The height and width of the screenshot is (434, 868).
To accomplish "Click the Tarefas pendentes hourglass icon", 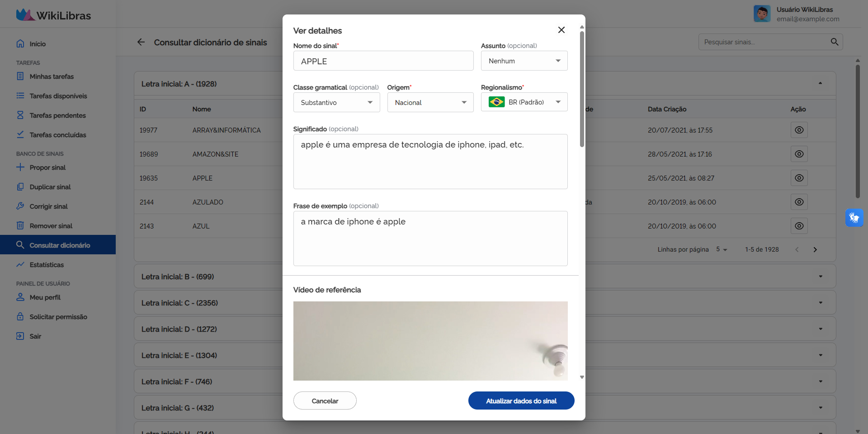I will pyautogui.click(x=20, y=115).
